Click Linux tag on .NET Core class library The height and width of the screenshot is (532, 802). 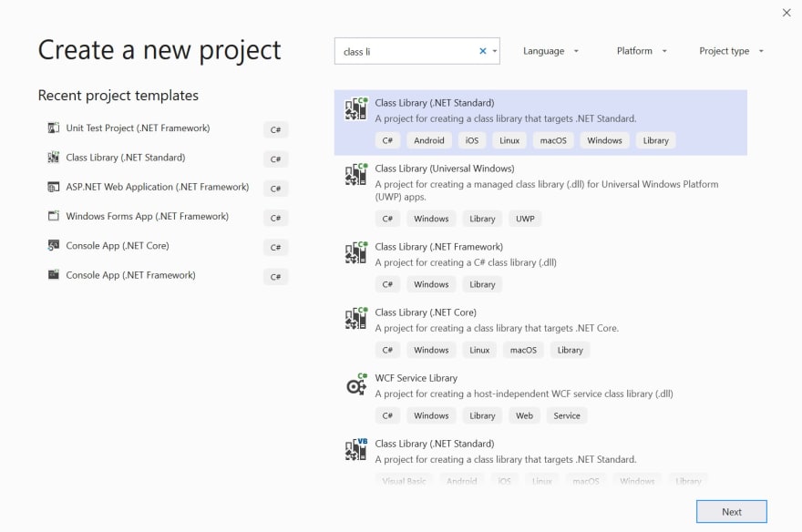point(479,350)
